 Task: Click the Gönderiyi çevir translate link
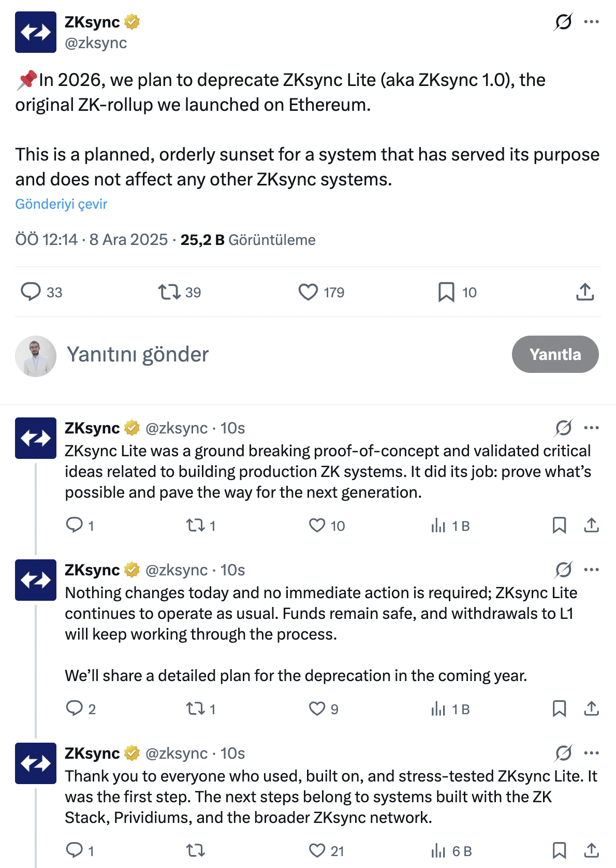pos(61,204)
